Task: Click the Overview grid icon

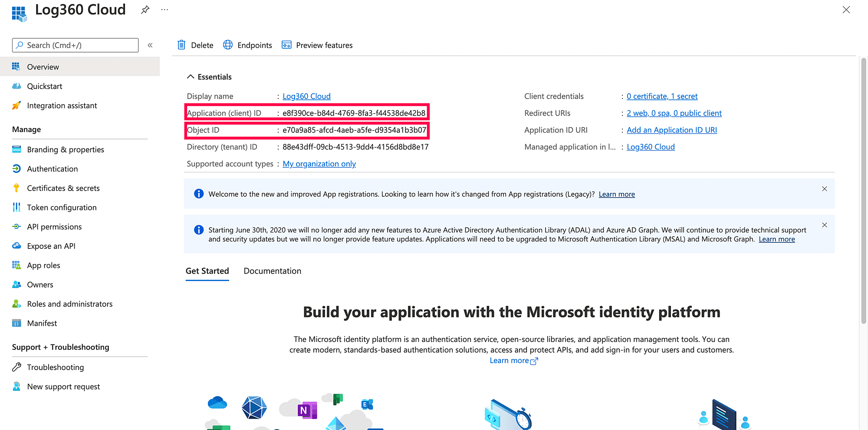Action: 16,66
